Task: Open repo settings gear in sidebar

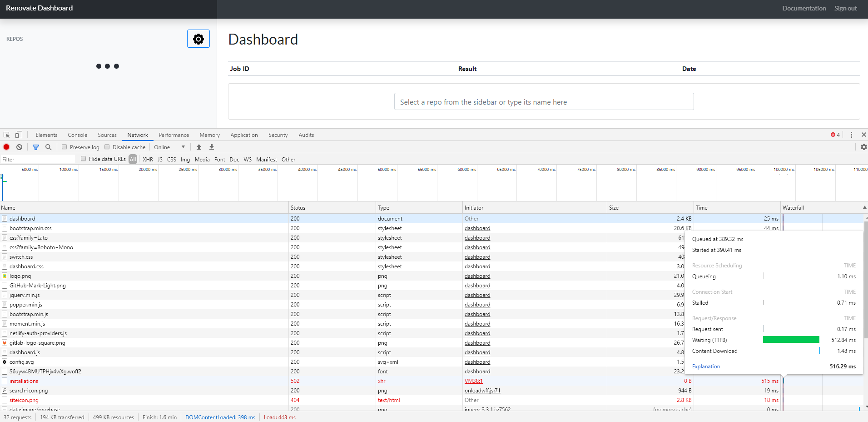Action: [198, 39]
